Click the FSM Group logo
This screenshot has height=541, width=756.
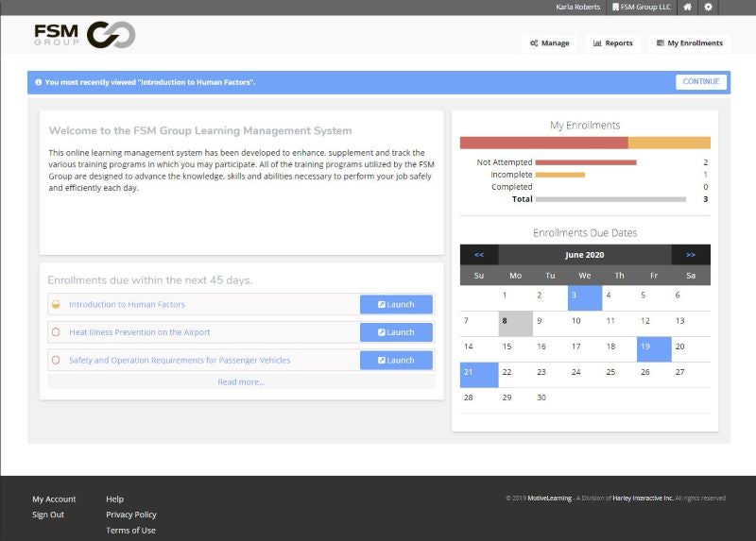pos(85,35)
